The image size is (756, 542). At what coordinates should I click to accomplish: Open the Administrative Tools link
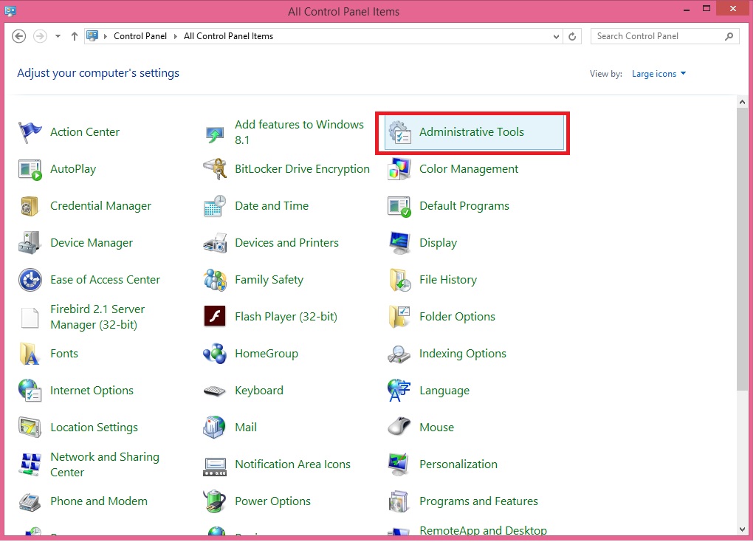point(471,132)
